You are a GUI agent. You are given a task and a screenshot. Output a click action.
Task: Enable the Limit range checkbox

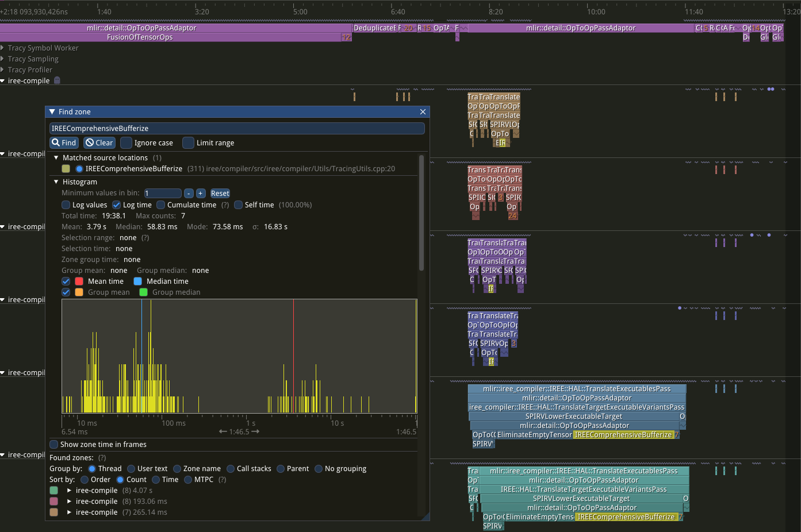tap(188, 142)
